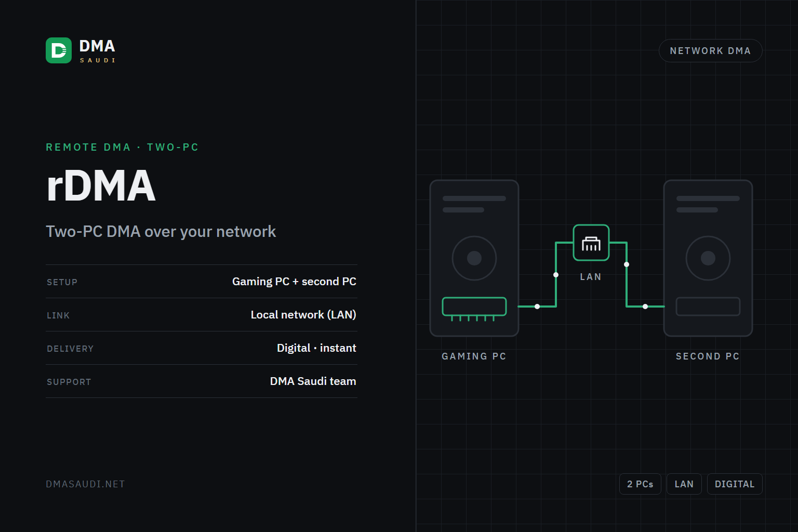Click the SUPPORT row label

pyautogui.click(x=69, y=382)
